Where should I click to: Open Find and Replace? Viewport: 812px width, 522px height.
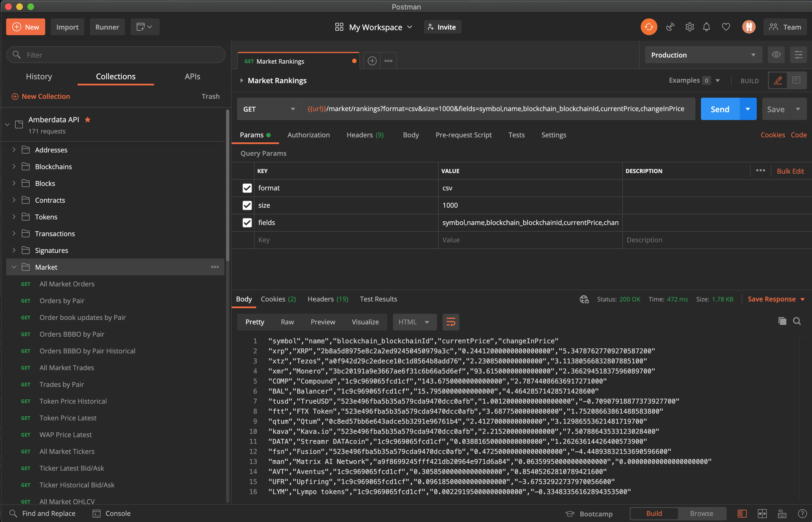pyautogui.click(x=42, y=514)
